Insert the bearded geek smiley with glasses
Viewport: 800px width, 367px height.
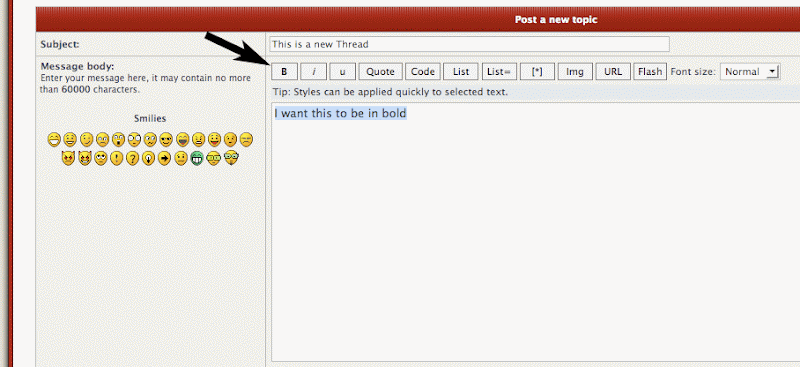pos(231,157)
